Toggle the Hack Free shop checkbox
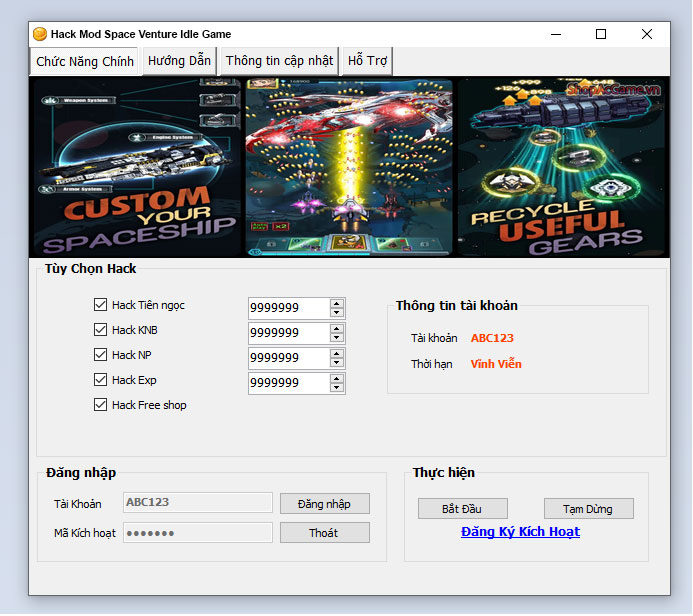Viewport: 693px width, 616px height. (x=100, y=405)
